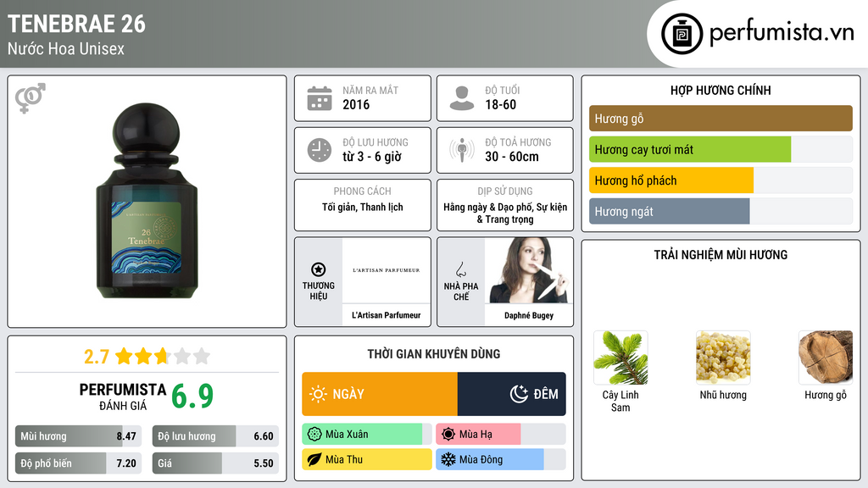This screenshot has width=868, height=488.
Task: Click the Nhũ hương caption
Action: point(723,395)
